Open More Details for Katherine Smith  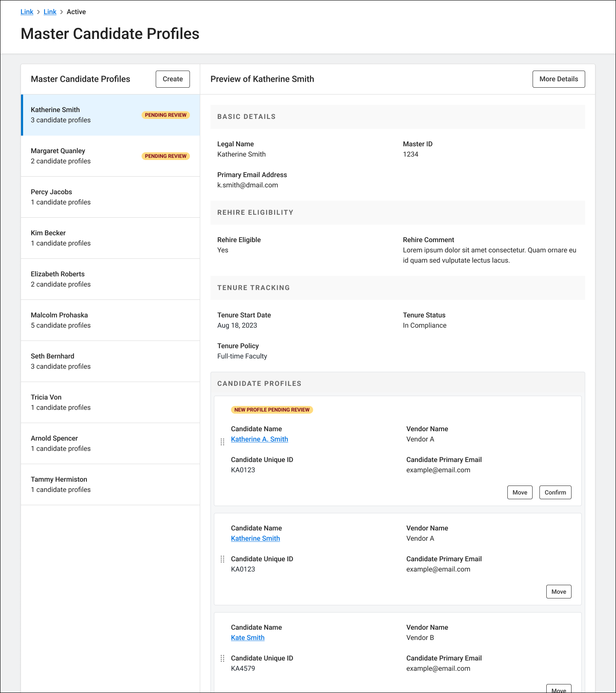(x=558, y=79)
